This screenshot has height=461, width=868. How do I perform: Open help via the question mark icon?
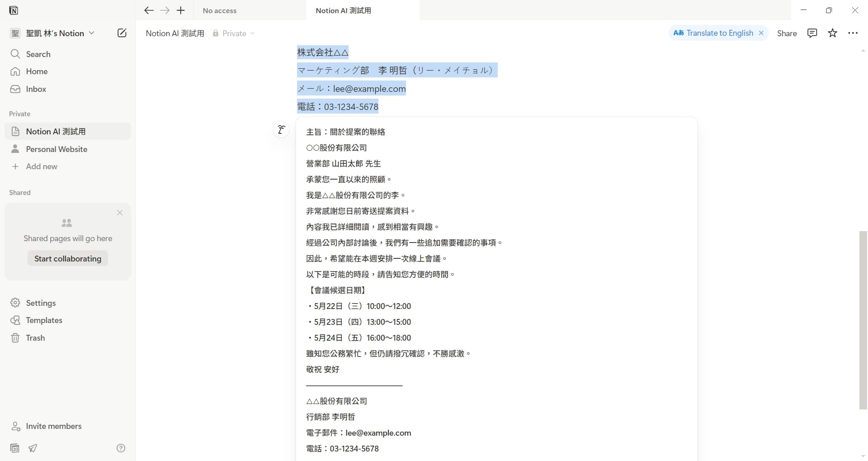pos(121,448)
